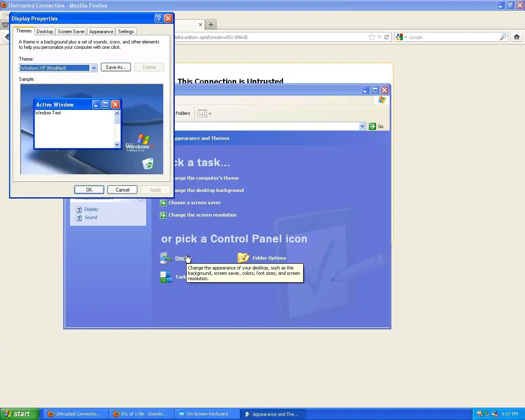Click Cancel in Display Properties
The width and height of the screenshot is (525, 420).
[x=122, y=190]
